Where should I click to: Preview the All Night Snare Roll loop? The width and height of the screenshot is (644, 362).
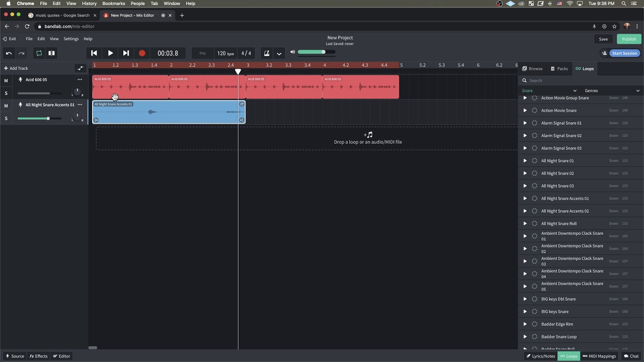pyautogui.click(x=525, y=224)
